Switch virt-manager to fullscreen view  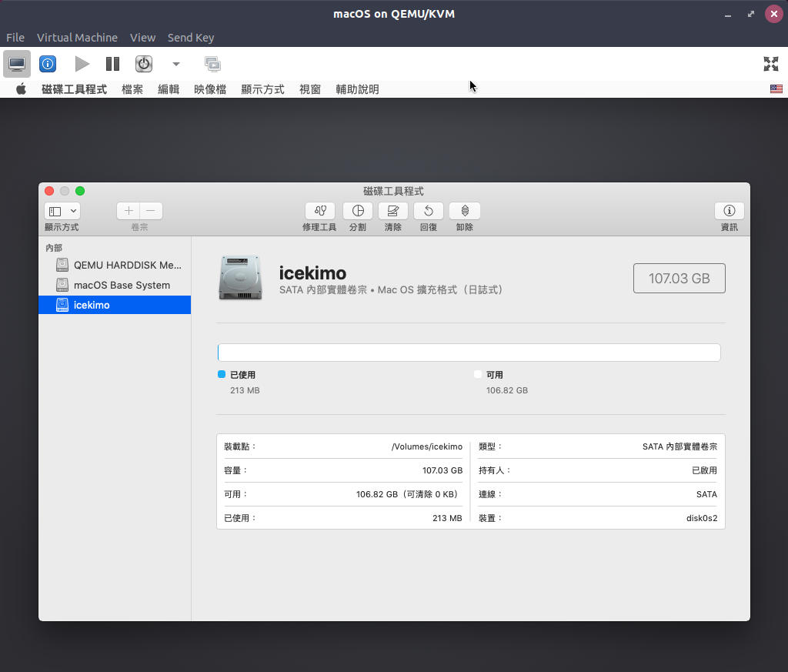tap(771, 64)
